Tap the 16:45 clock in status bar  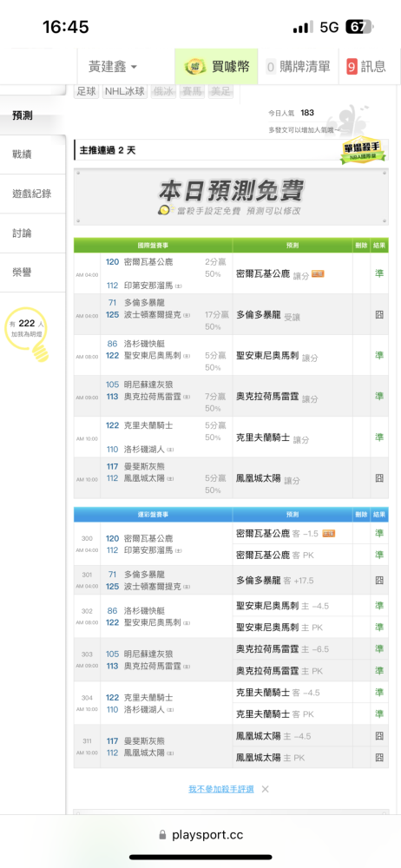click(x=66, y=27)
